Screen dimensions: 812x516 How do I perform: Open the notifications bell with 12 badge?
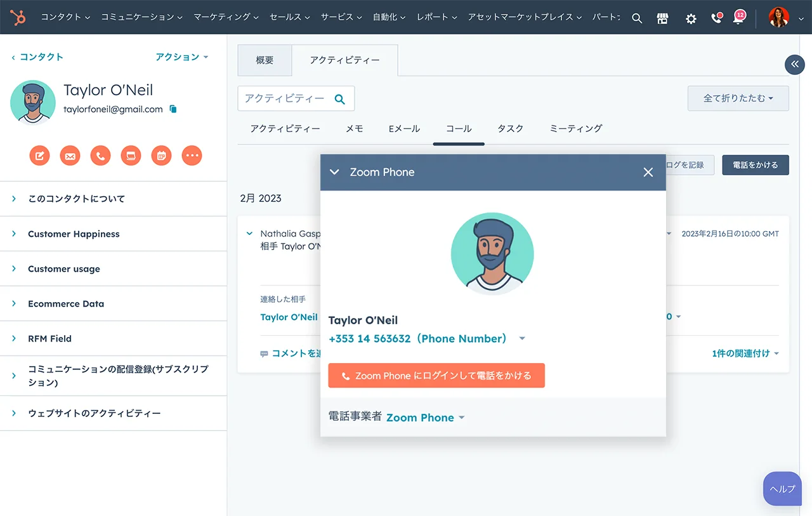pyautogui.click(x=738, y=17)
